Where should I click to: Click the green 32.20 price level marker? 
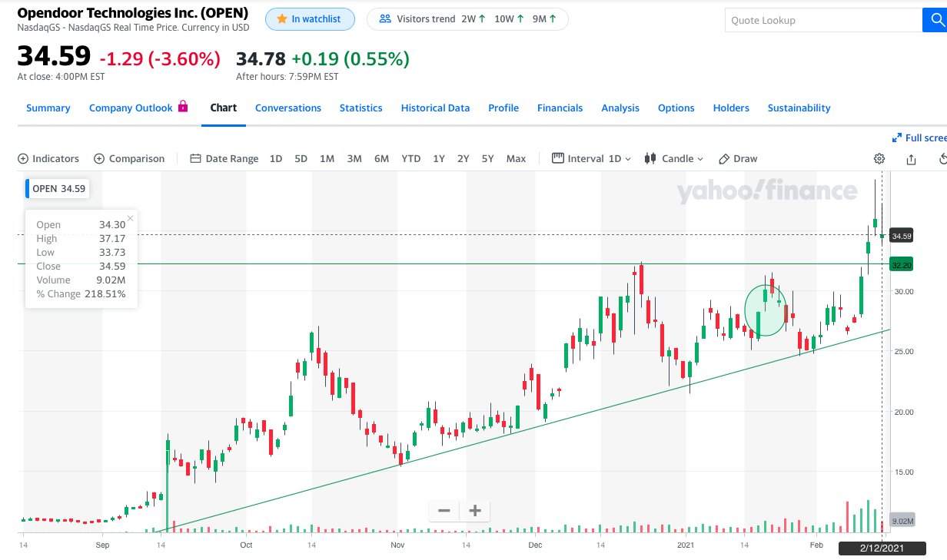pyautogui.click(x=901, y=264)
